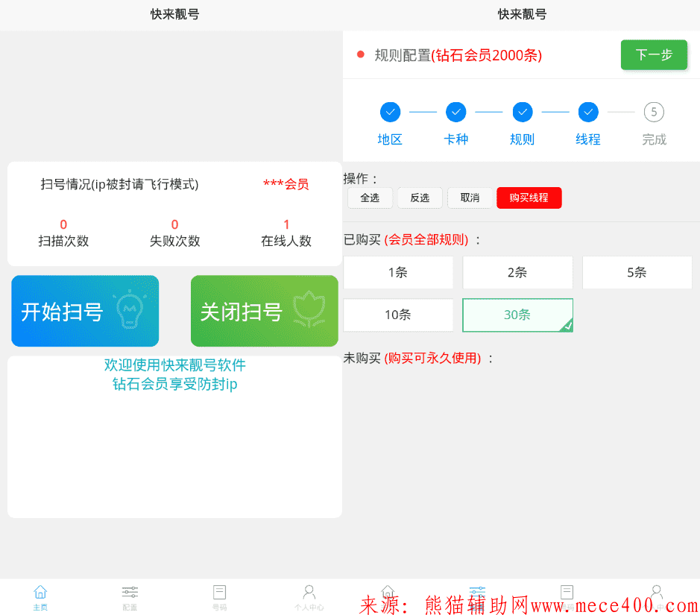700x615 pixels.
Task: Open the 号码 numbers tab in left panel
Action: coord(219,597)
